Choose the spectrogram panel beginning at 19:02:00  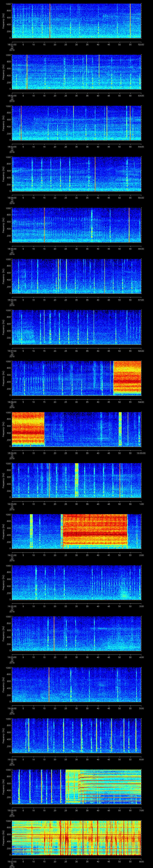click(x=77, y=582)
